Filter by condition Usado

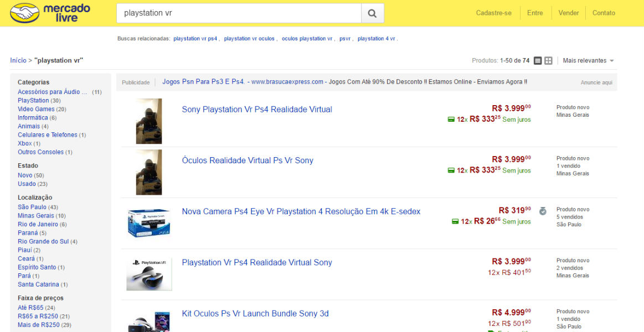coord(27,184)
